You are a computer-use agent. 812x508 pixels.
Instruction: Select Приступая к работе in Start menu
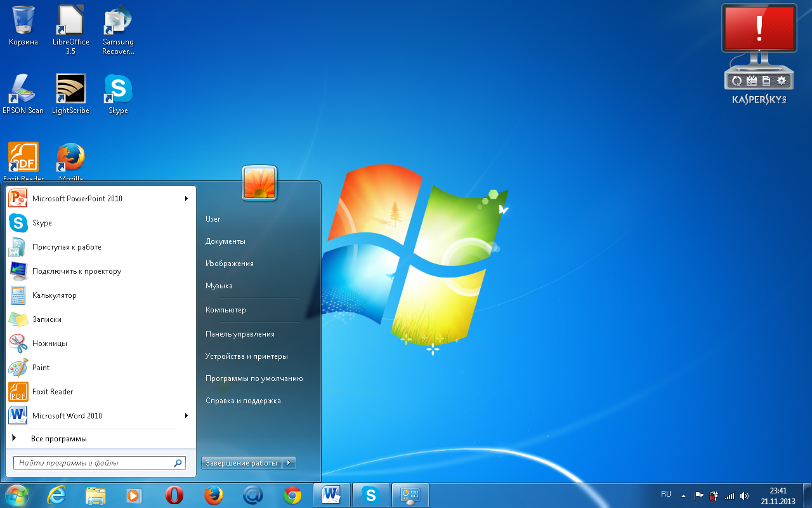tap(101, 247)
